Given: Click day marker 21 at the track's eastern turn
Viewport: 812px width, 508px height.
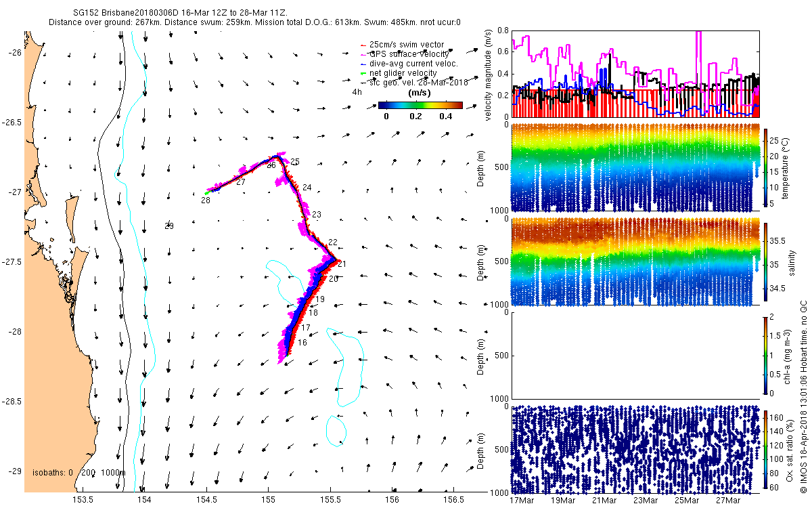Looking at the screenshot, I should 342,264.
